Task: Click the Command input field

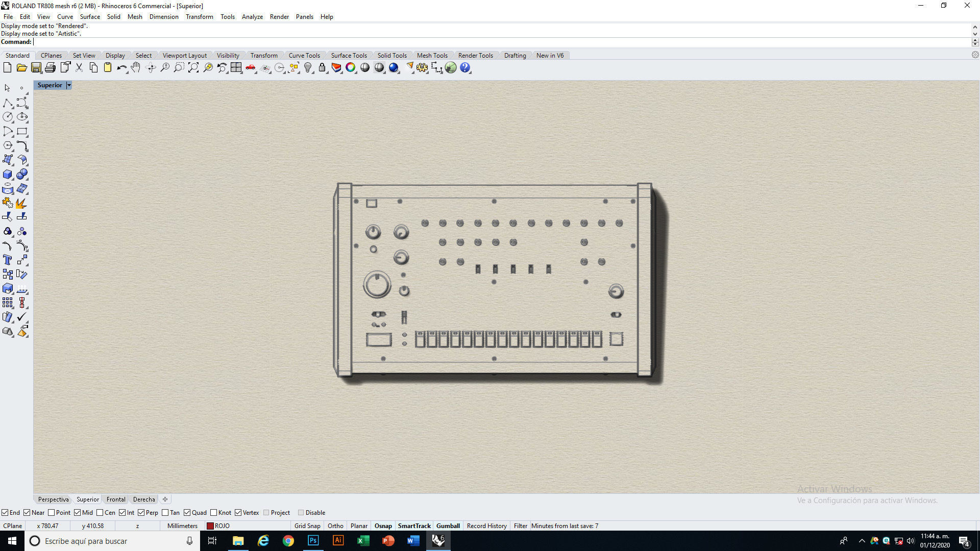Action: click(502, 42)
